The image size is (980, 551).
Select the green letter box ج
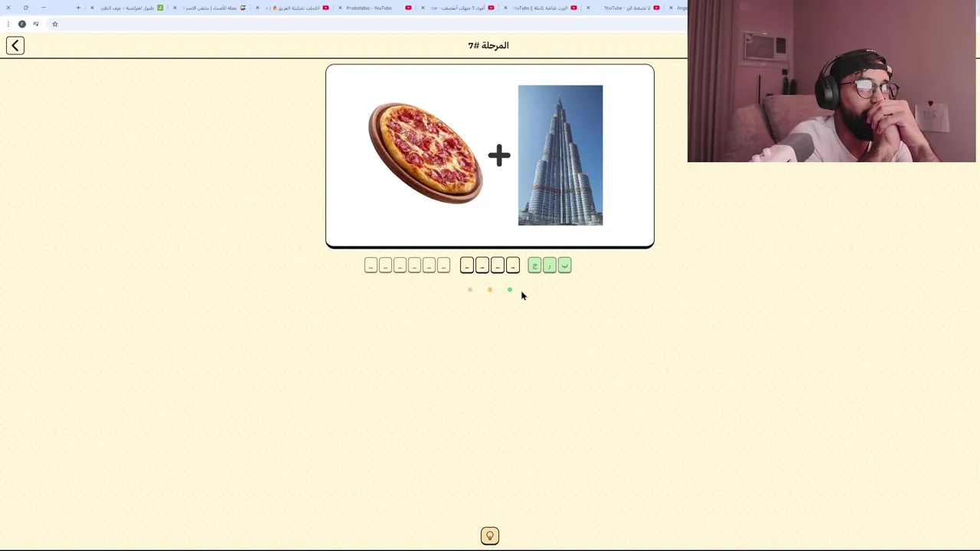(534, 266)
